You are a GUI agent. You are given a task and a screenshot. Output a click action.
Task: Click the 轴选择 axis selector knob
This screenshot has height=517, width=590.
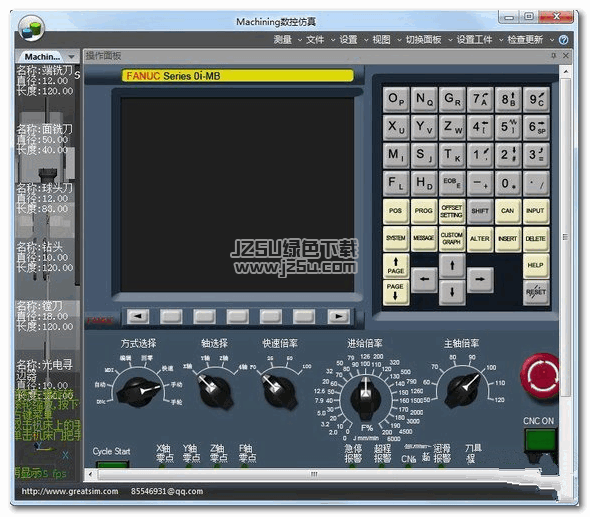pos(214,391)
